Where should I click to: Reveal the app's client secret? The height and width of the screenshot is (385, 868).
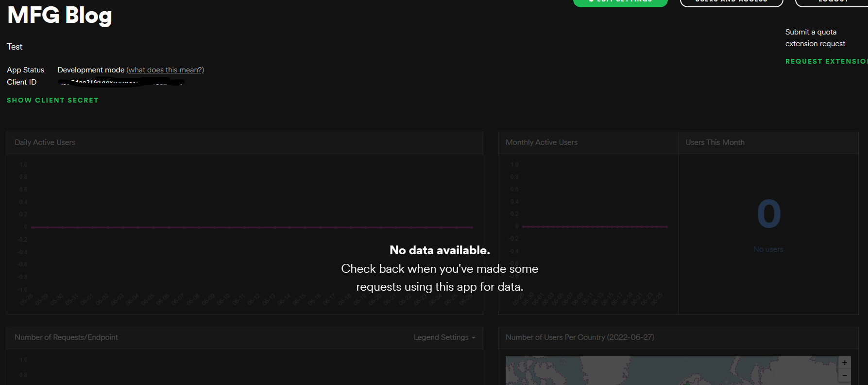52,100
